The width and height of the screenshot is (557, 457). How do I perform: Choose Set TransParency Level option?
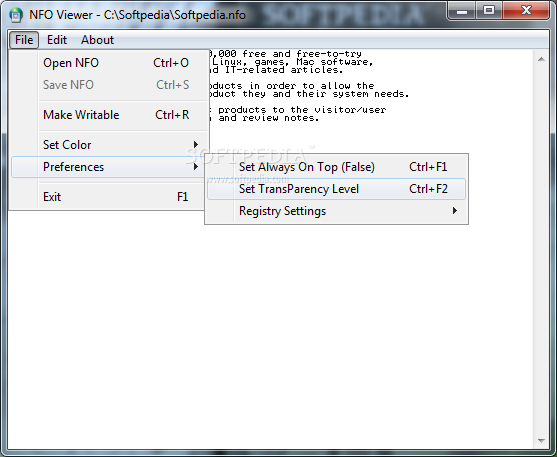[x=336, y=189]
